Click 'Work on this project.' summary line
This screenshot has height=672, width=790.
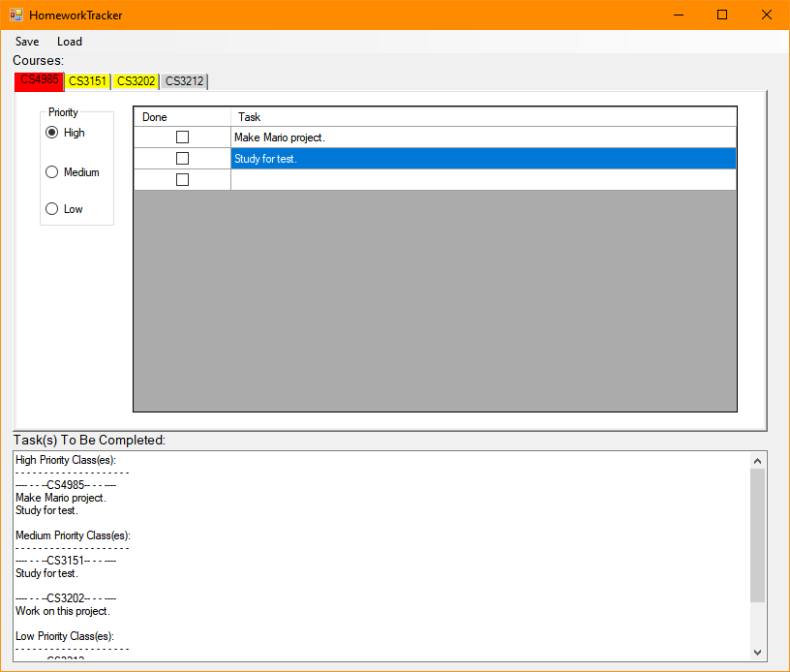coord(63,611)
